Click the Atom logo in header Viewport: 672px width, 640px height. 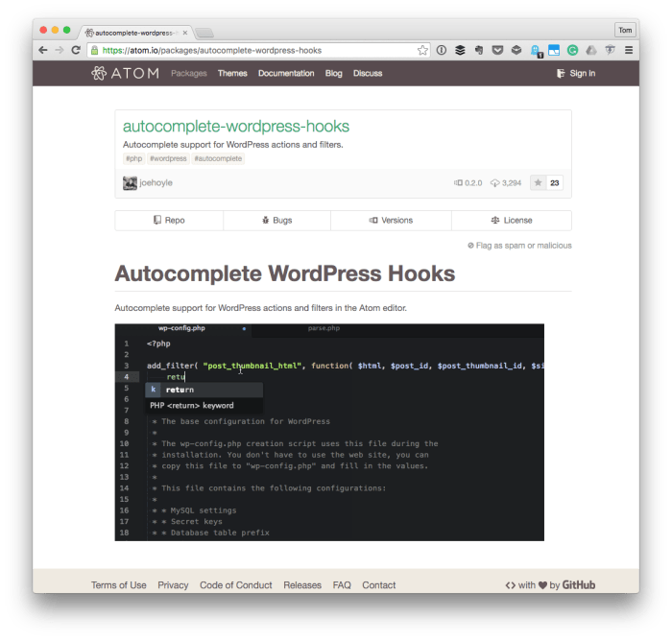(x=125, y=73)
